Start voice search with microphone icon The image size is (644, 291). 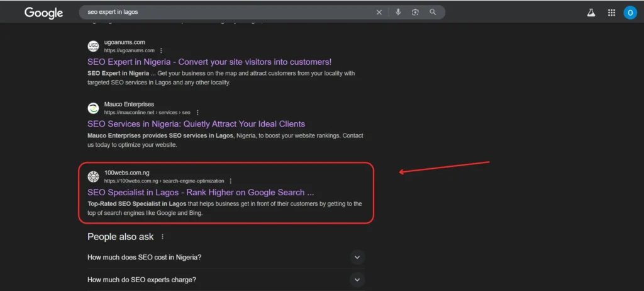coord(398,12)
